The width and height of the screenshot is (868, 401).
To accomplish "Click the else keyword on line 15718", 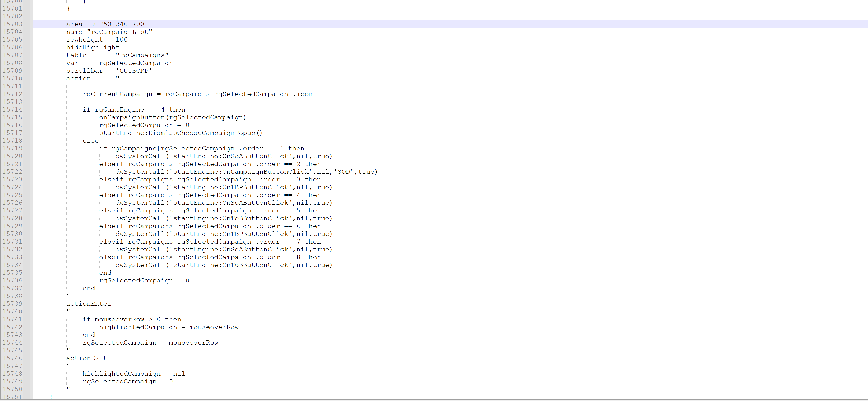I will [91, 140].
